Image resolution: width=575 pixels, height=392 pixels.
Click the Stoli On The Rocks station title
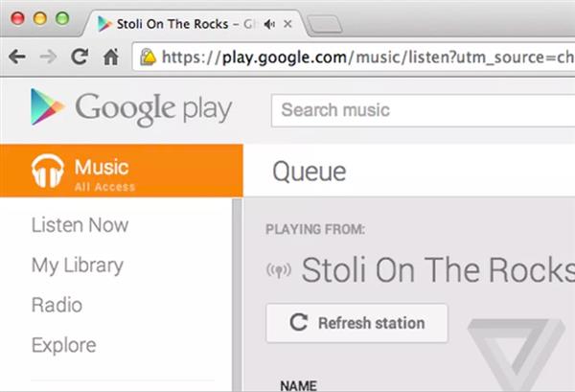point(438,270)
